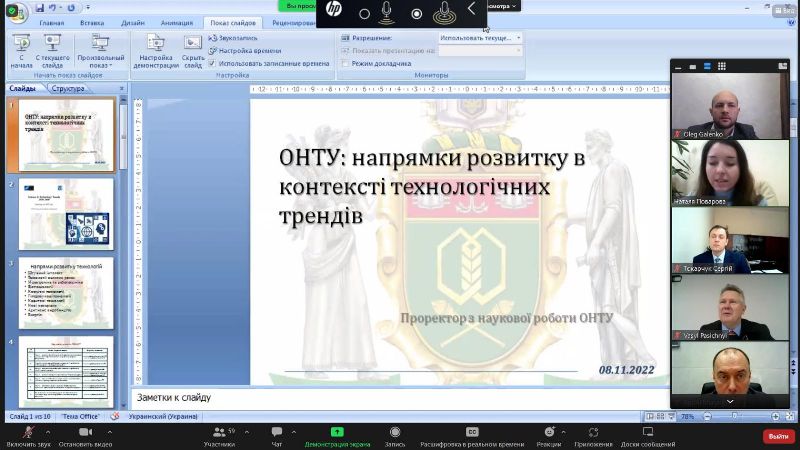The image size is (800, 450).
Task: Open the Office button menu
Action: tap(16, 12)
